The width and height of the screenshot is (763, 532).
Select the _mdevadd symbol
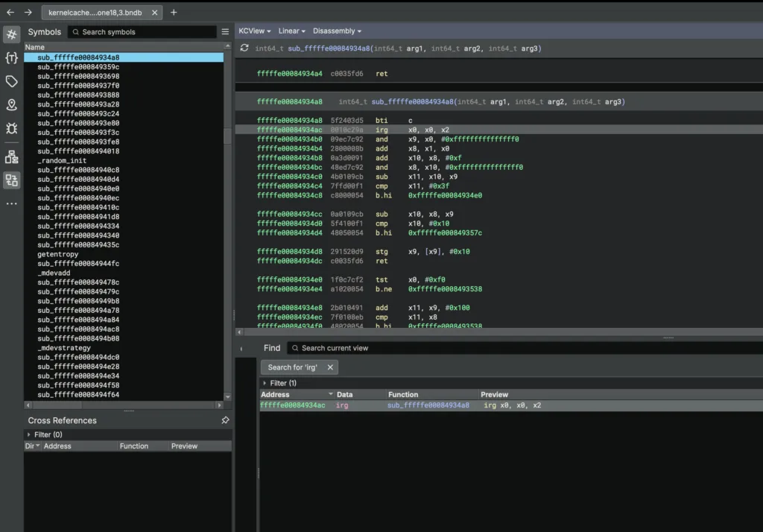(x=54, y=273)
